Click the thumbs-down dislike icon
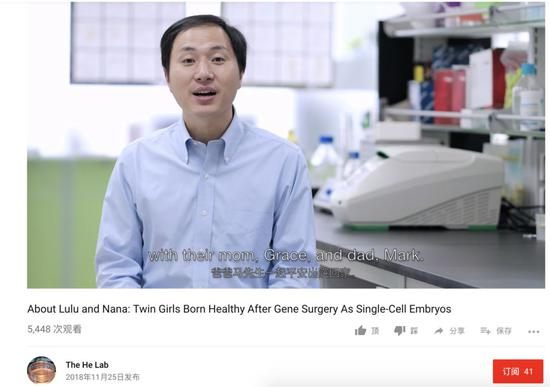The image size is (550, 387). pyautogui.click(x=400, y=331)
